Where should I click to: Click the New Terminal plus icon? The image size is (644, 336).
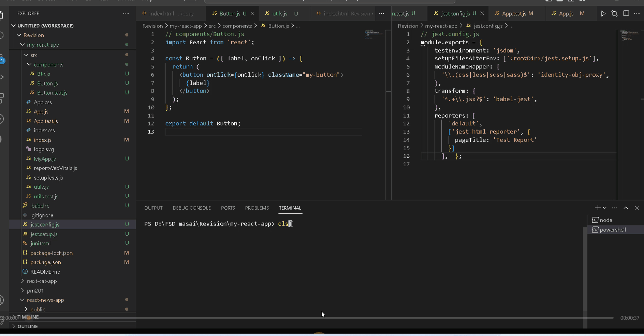(x=597, y=208)
